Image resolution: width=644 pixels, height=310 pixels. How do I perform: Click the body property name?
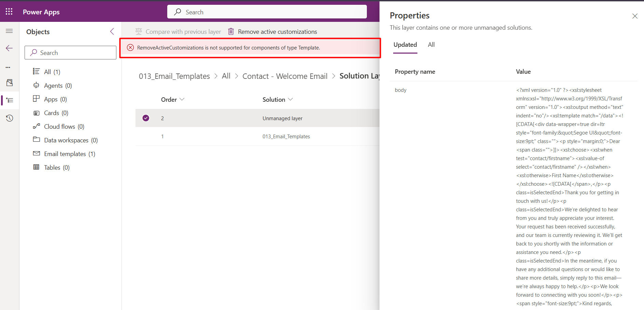[400, 90]
